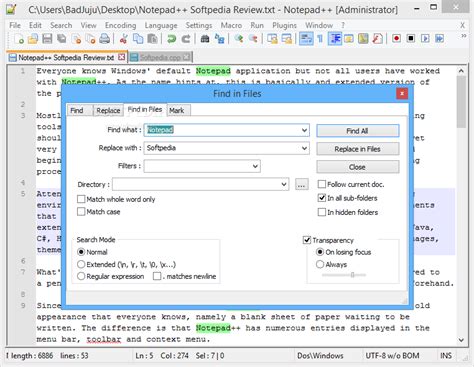Toggle synchronized horizontal scrolling icon
474x367 pixels.
tap(287, 39)
